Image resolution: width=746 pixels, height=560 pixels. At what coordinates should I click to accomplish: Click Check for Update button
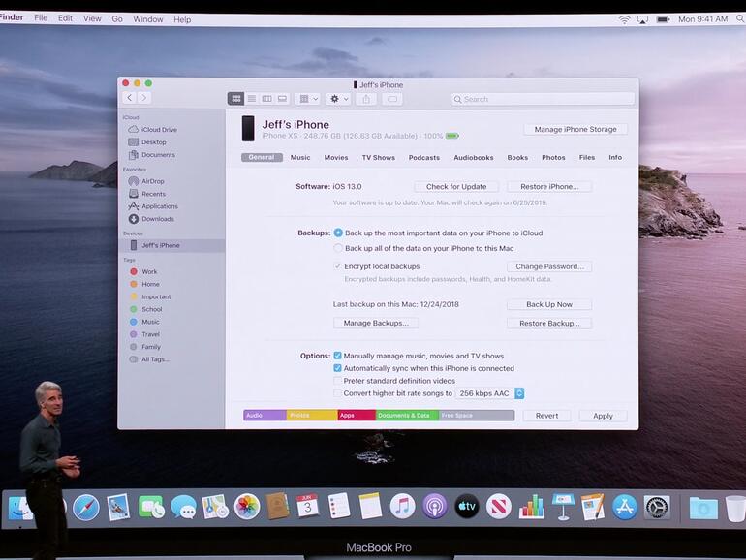pos(456,187)
